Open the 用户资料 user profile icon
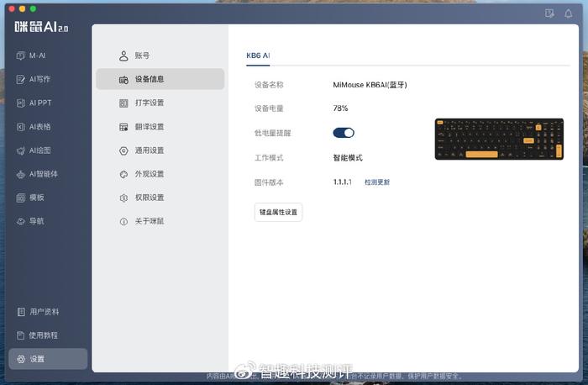Screen dimensions: 588x385 21,312
